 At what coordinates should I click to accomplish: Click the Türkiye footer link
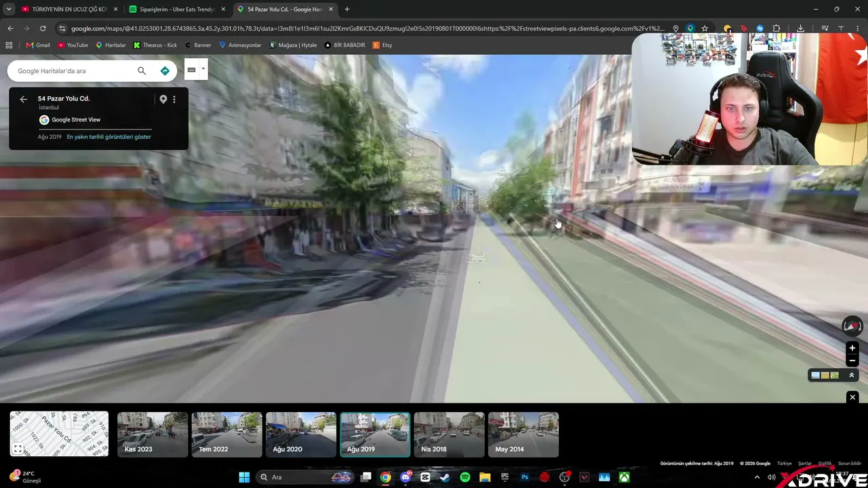pos(785,464)
